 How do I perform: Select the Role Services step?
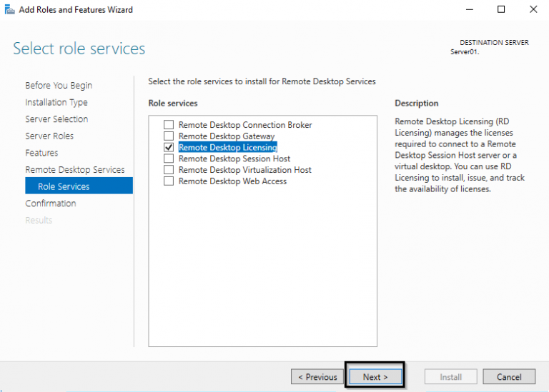point(79,186)
